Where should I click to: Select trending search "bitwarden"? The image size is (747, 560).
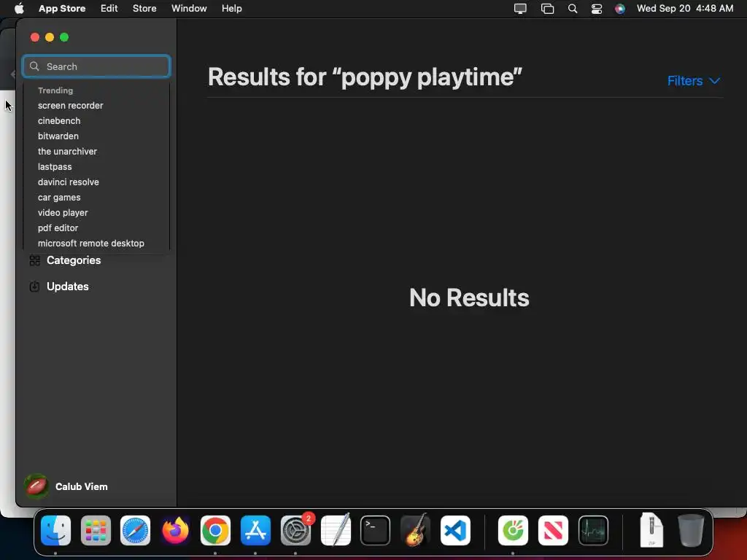coord(58,136)
